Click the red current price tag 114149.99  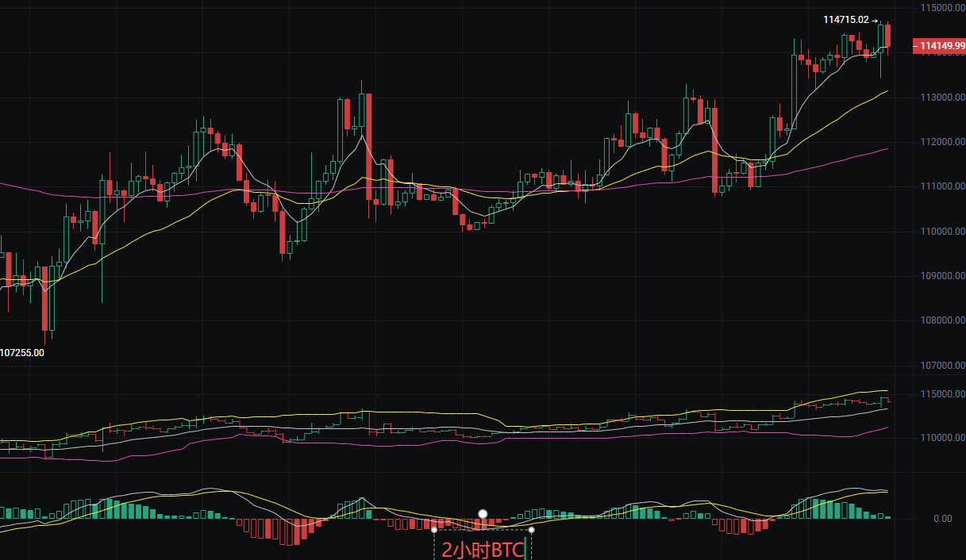point(941,45)
